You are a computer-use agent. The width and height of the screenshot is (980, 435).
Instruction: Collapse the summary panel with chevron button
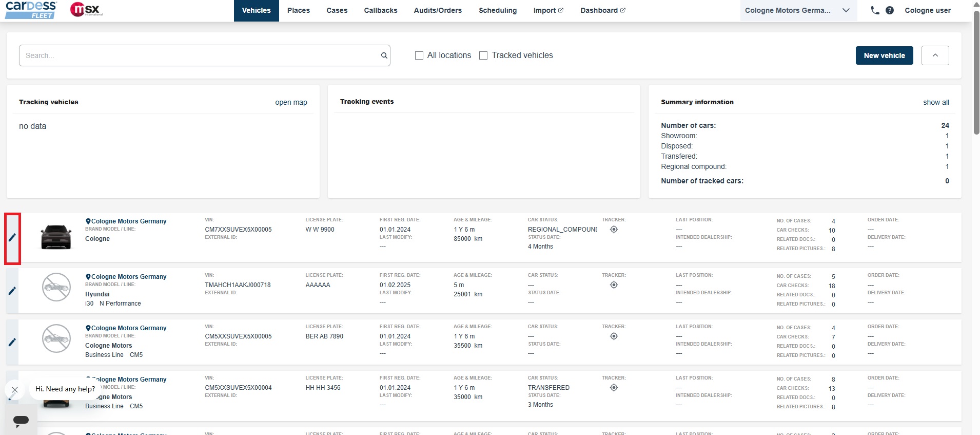click(x=935, y=55)
